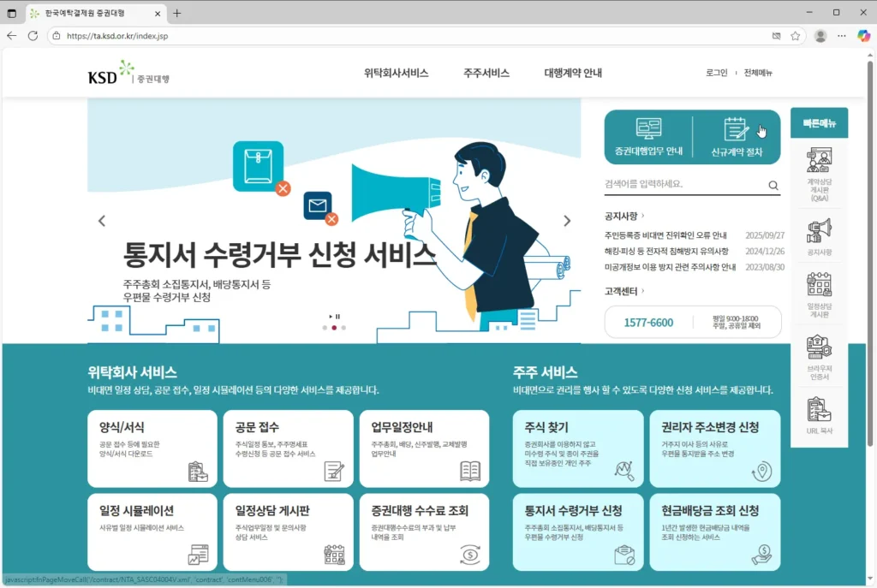Click the page vertical scrollbar
Image resolution: width=877 pixels, height=588 pixels.
coord(870,252)
